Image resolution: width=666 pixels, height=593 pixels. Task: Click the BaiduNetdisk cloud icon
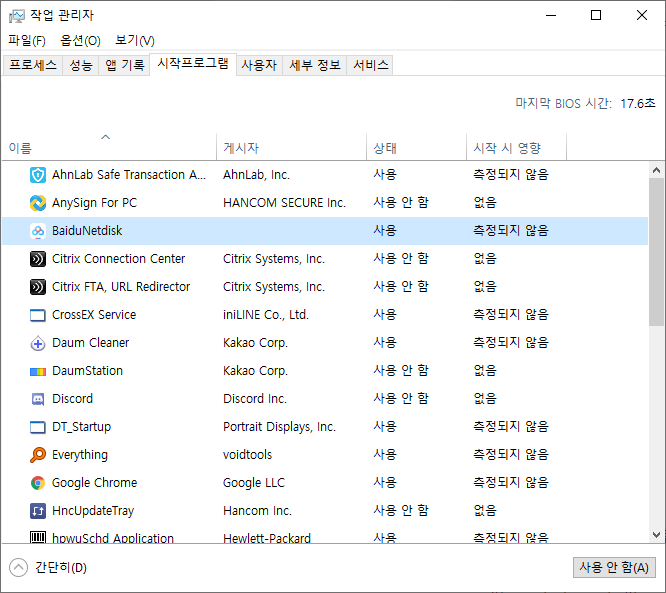point(38,231)
